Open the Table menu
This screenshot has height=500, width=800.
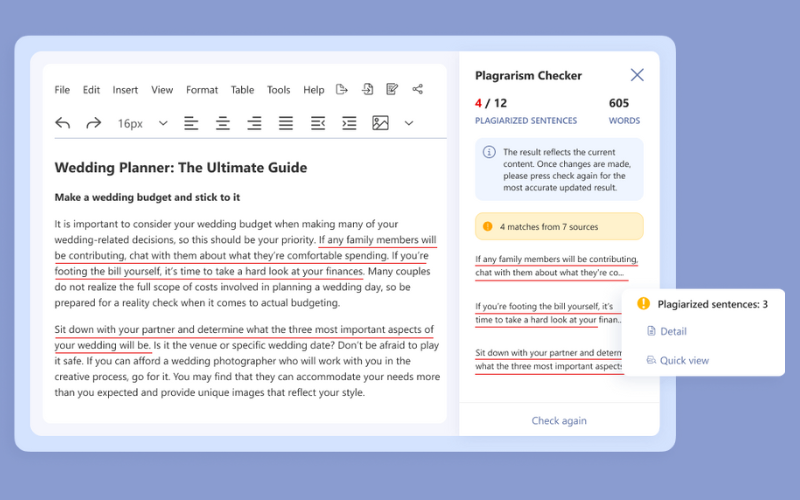(242, 90)
